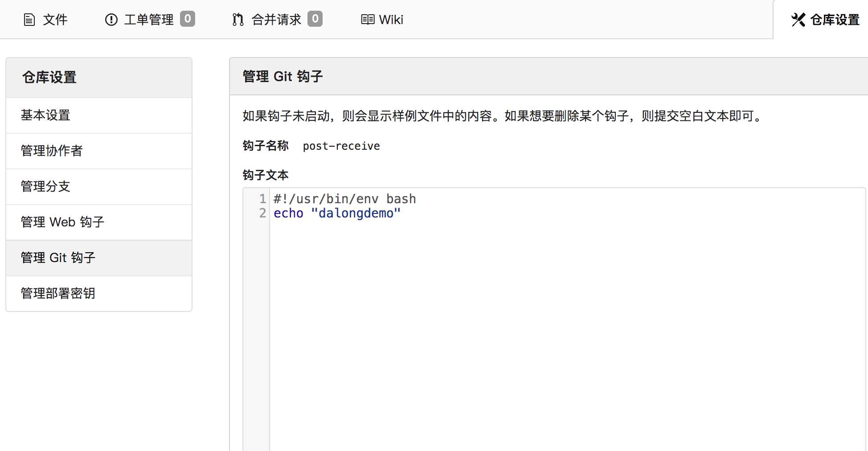Click the 仓库设置 sidebar header
Image resolution: width=868 pixels, height=451 pixels.
(x=99, y=78)
